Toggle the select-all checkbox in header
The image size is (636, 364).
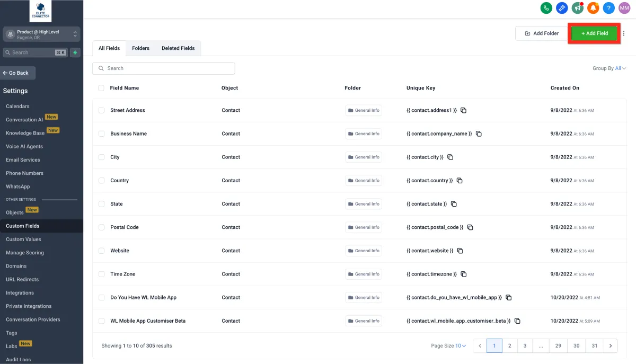point(101,88)
